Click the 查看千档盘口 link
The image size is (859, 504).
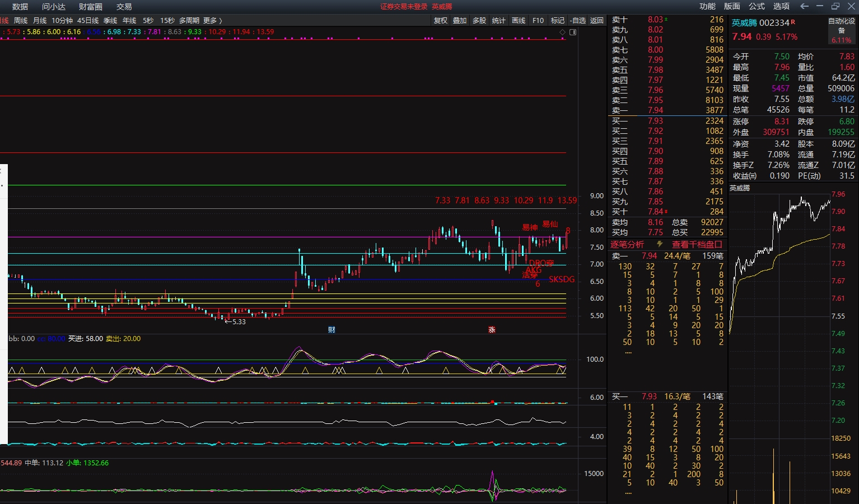click(x=697, y=244)
